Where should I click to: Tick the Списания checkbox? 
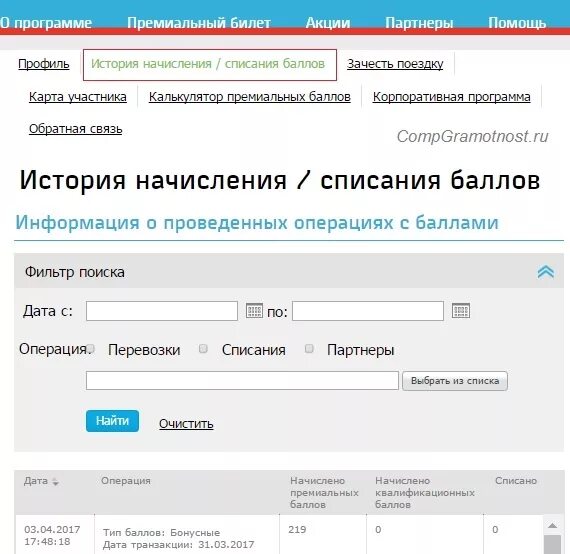203,349
